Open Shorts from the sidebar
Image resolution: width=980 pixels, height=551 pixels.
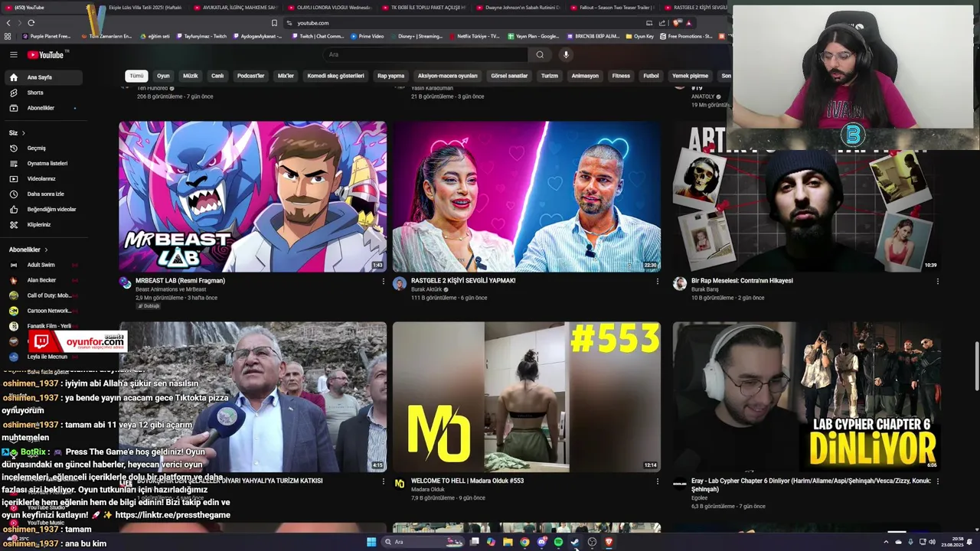42,93
